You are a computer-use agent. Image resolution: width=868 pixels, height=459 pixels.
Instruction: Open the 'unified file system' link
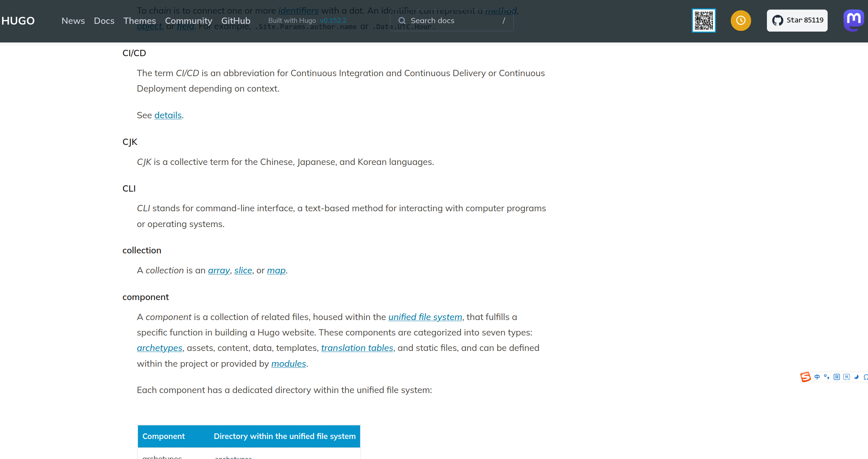(425, 317)
